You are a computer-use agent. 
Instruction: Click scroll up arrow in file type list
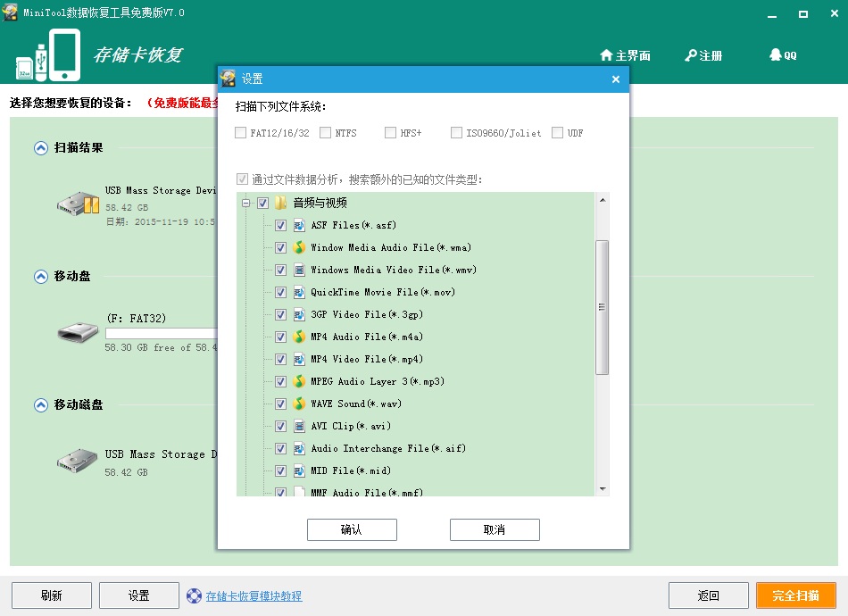point(602,200)
